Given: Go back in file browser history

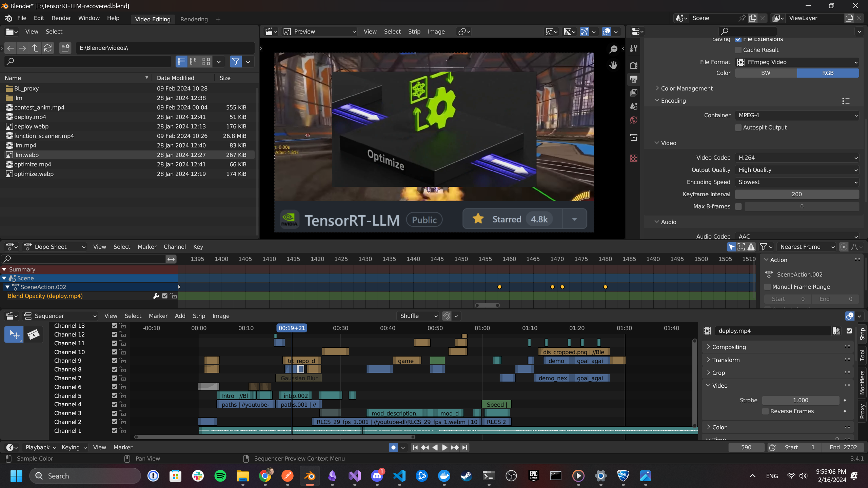Looking at the screenshot, I should pos(11,48).
